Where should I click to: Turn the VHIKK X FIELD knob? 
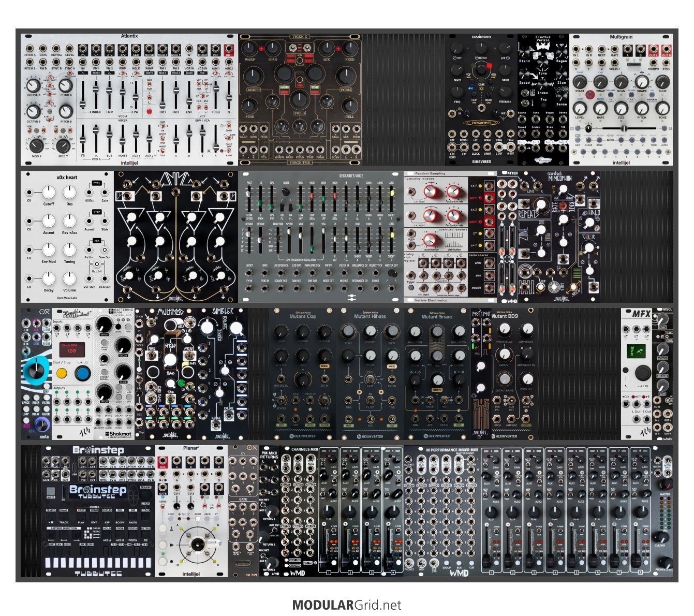click(x=300, y=100)
